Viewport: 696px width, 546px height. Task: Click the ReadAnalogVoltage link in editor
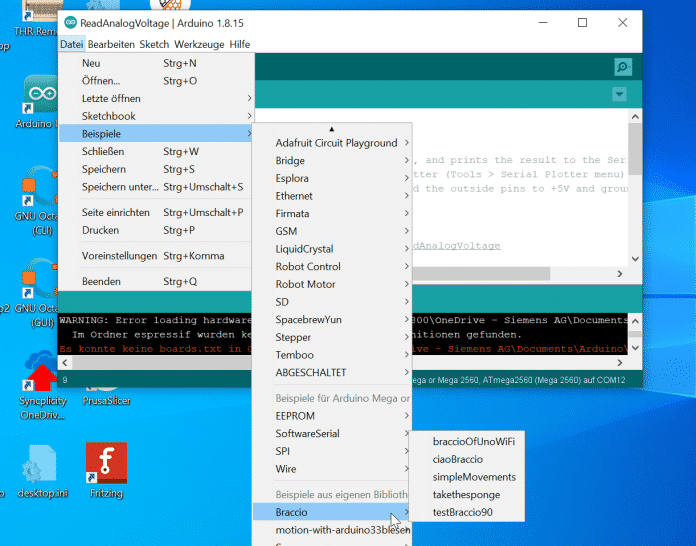coord(453,245)
